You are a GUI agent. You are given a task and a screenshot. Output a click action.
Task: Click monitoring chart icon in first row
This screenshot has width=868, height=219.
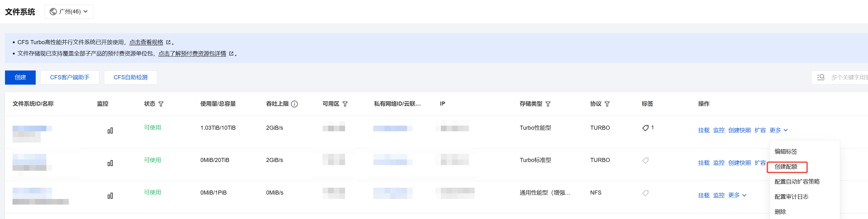110,130
